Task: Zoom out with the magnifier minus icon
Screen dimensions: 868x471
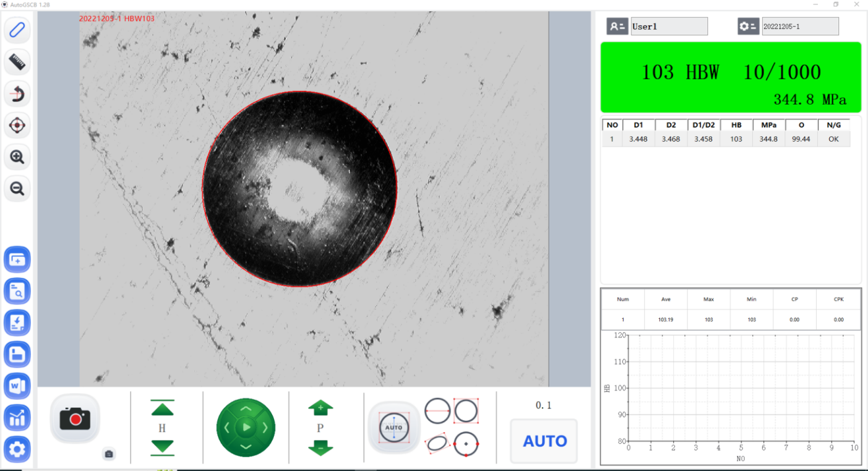Action: 17,189
